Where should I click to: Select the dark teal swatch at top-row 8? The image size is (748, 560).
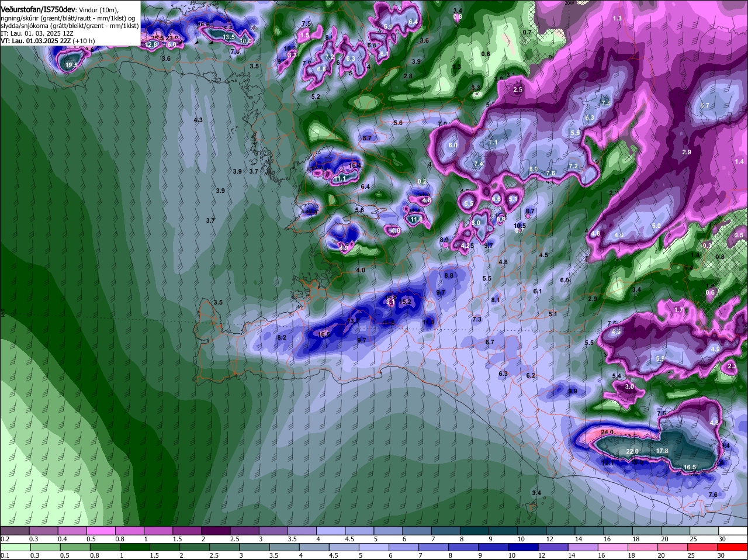pos(475,530)
